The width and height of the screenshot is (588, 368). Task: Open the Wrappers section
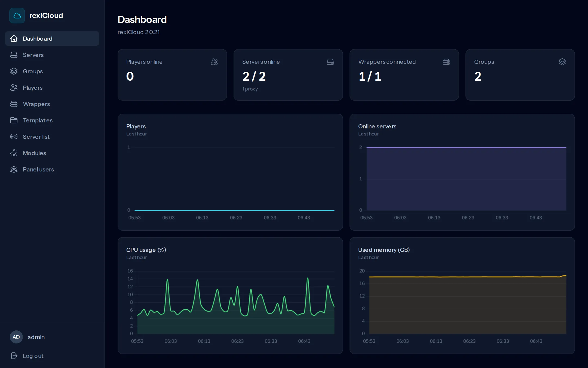click(52, 104)
